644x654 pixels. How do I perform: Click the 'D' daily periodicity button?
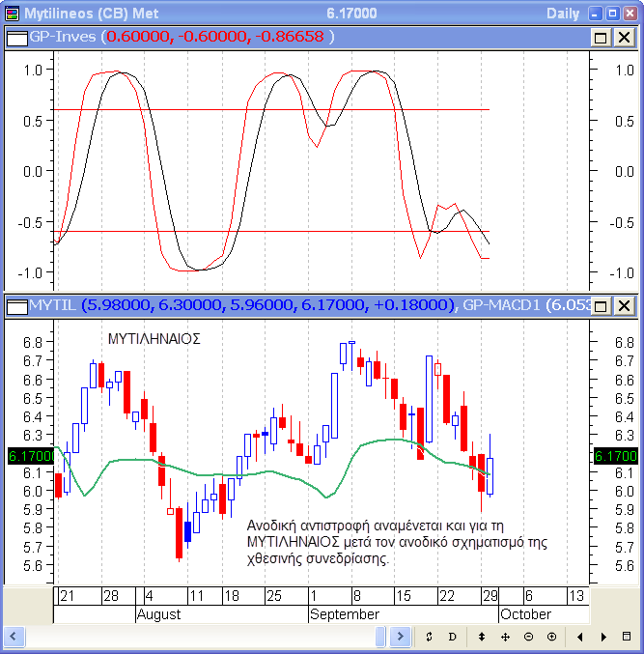point(452,638)
